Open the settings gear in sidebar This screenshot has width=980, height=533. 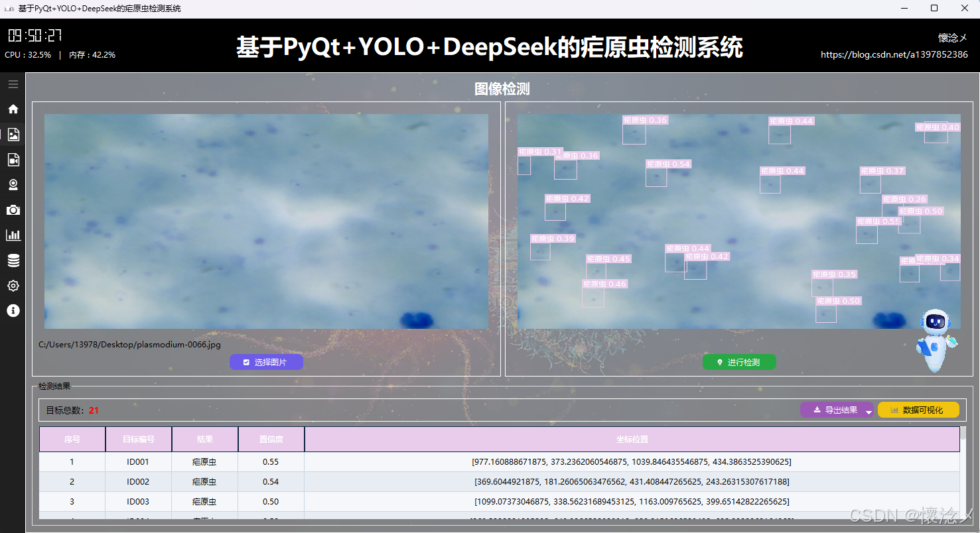pyautogui.click(x=13, y=286)
